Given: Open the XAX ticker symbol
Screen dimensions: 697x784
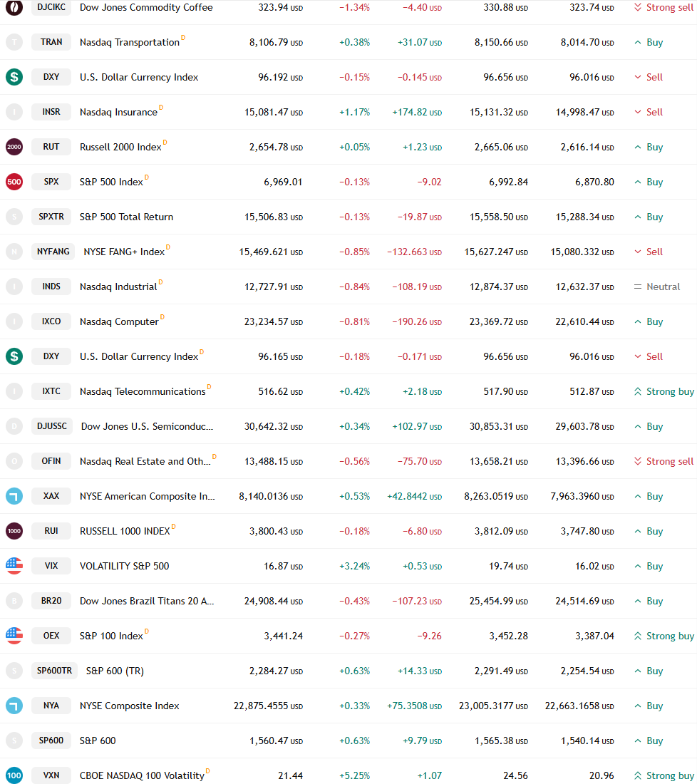Looking at the screenshot, I should pos(51,496).
